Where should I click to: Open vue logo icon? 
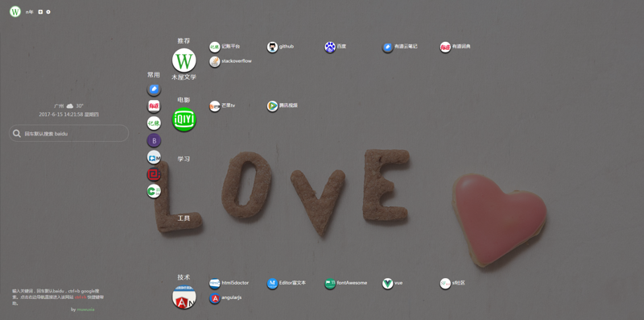(x=388, y=284)
